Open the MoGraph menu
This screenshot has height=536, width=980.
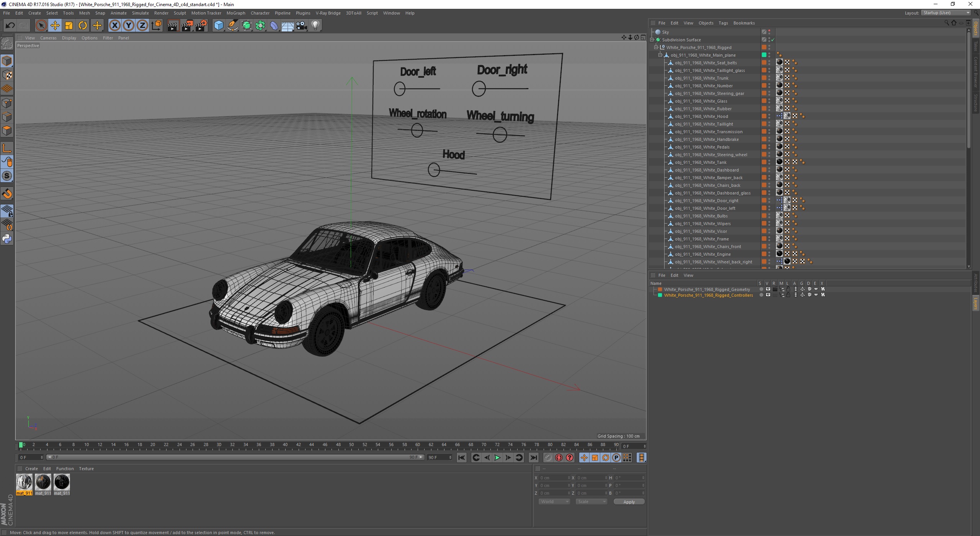(x=236, y=13)
